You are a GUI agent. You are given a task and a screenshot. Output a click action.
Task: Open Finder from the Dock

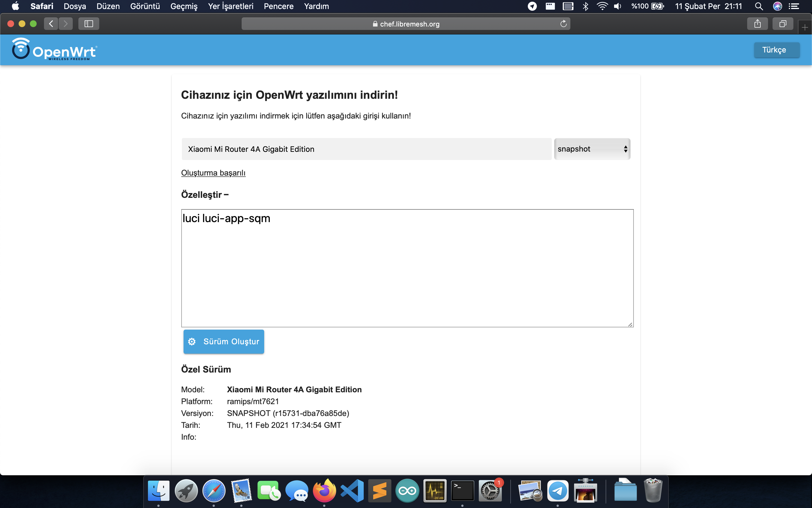(158, 491)
